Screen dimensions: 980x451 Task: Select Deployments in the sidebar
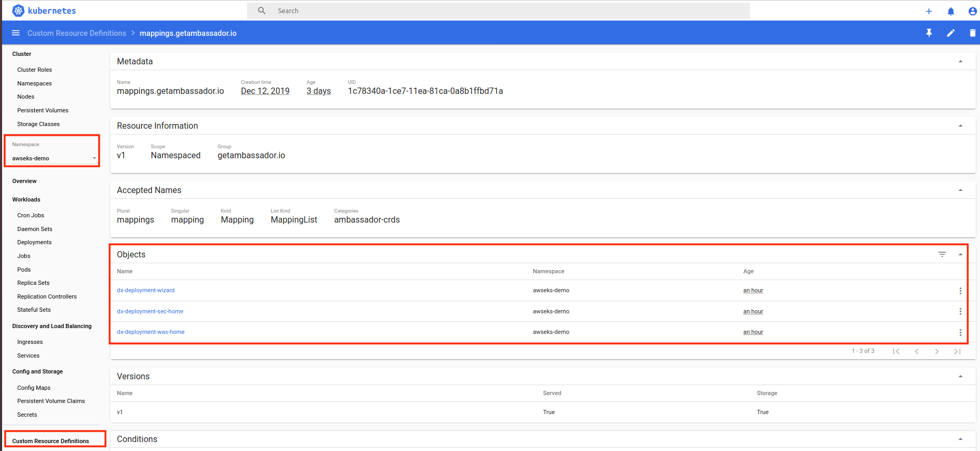(34, 243)
